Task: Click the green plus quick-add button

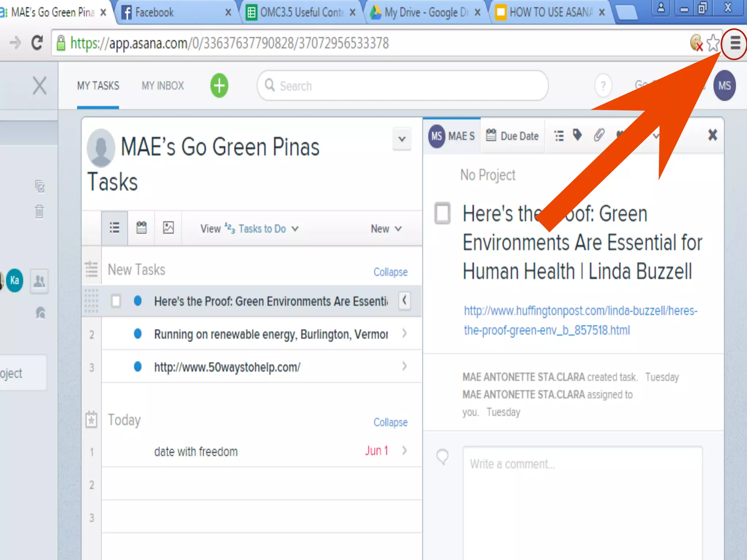Action: 219,86
